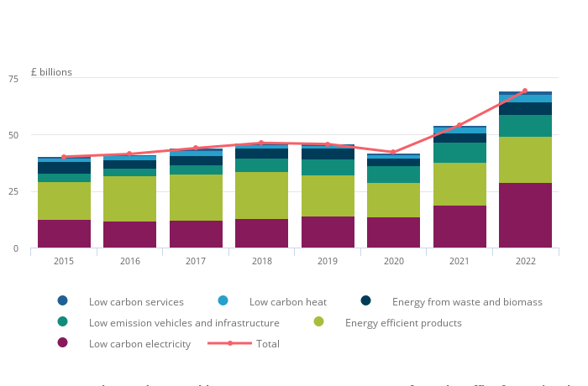Select the 2022 Energy efficient products bar segment
The height and width of the screenshot is (386, 588).
coord(525,159)
